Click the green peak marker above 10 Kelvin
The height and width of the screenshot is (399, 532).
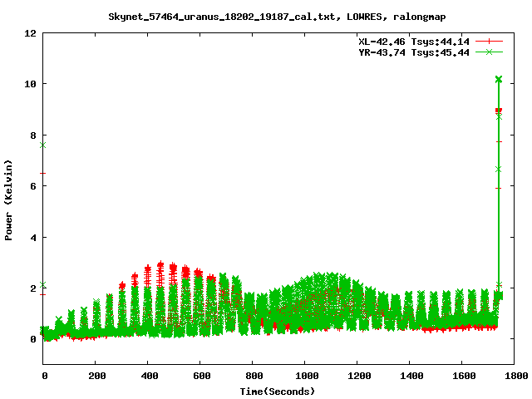tap(499, 80)
